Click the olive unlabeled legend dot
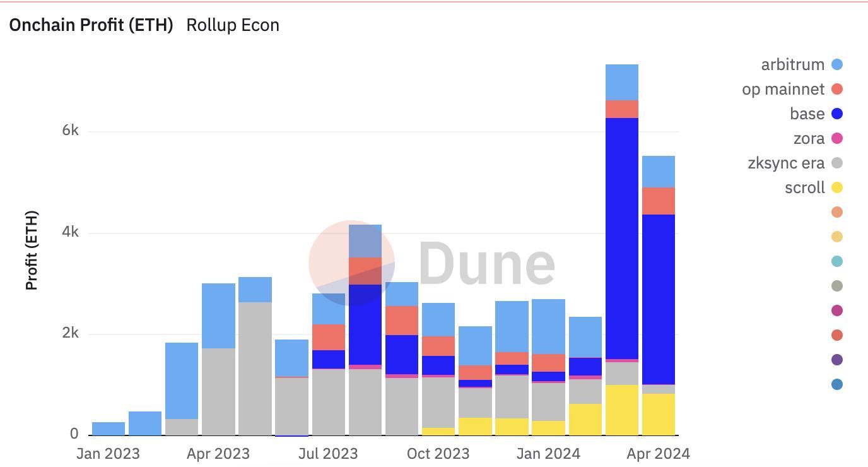Screen dimensions: 868x467 pos(836,285)
